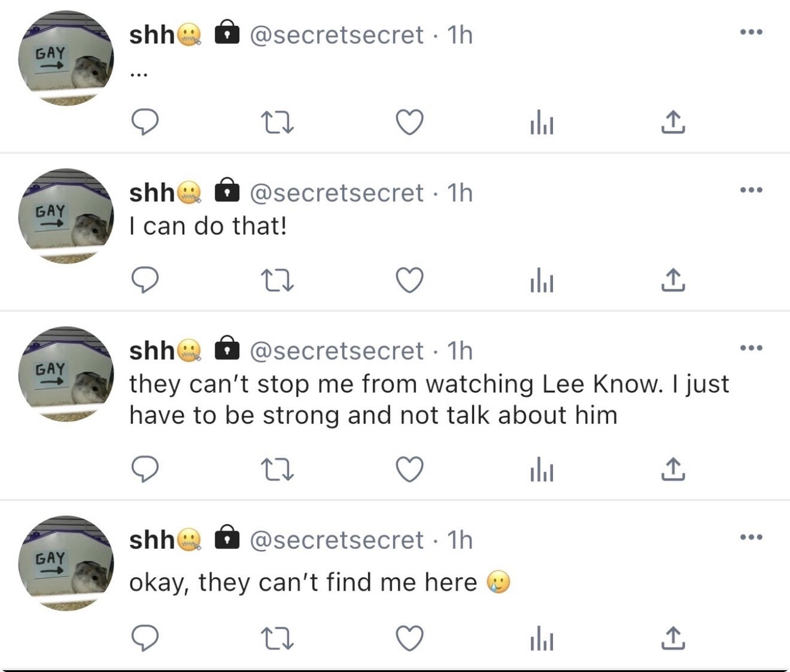The image size is (790, 672).
Task: Open more options for 'I can do that!' tweet
Action: tap(751, 189)
